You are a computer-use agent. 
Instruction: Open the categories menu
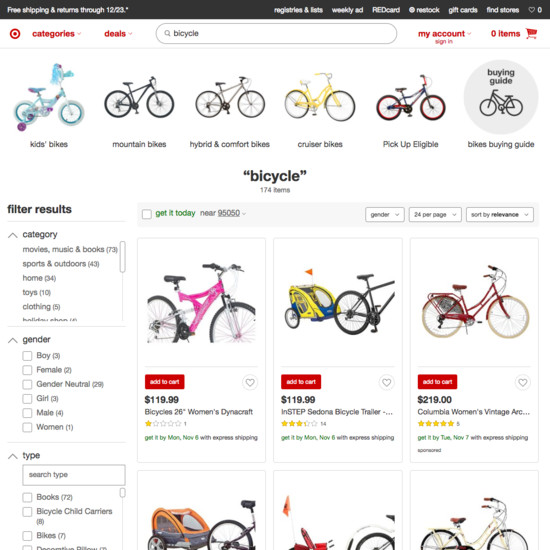(x=56, y=34)
